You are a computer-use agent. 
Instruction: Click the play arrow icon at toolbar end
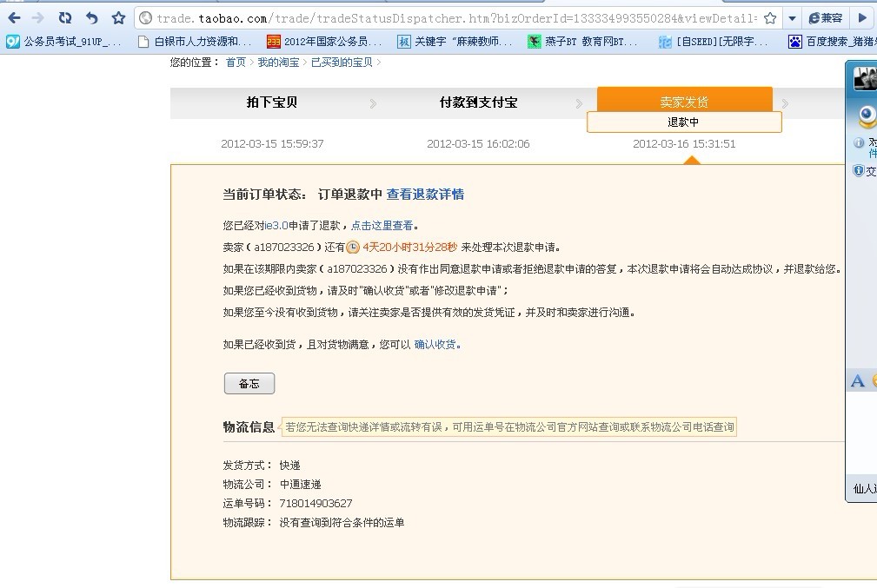coord(862,18)
